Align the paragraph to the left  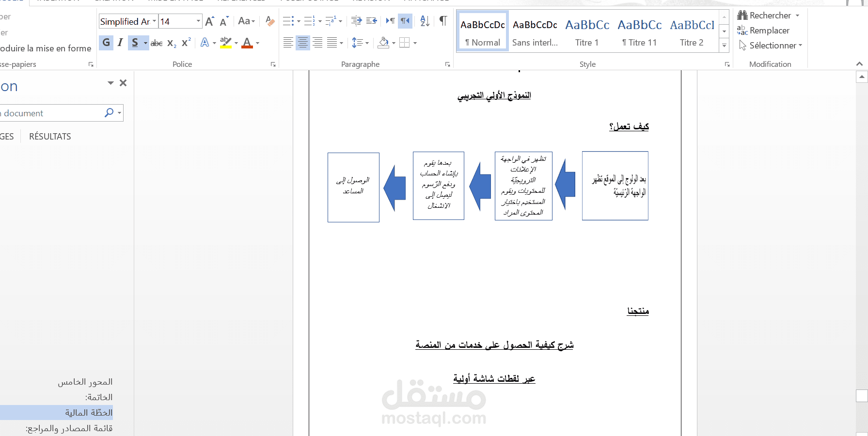[x=288, y=43]
